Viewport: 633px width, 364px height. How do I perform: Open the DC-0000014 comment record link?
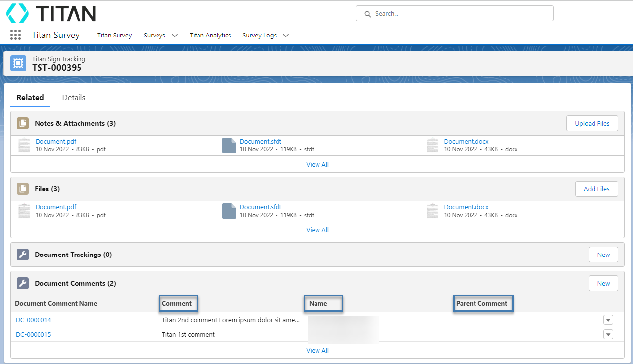coord(34,320)
